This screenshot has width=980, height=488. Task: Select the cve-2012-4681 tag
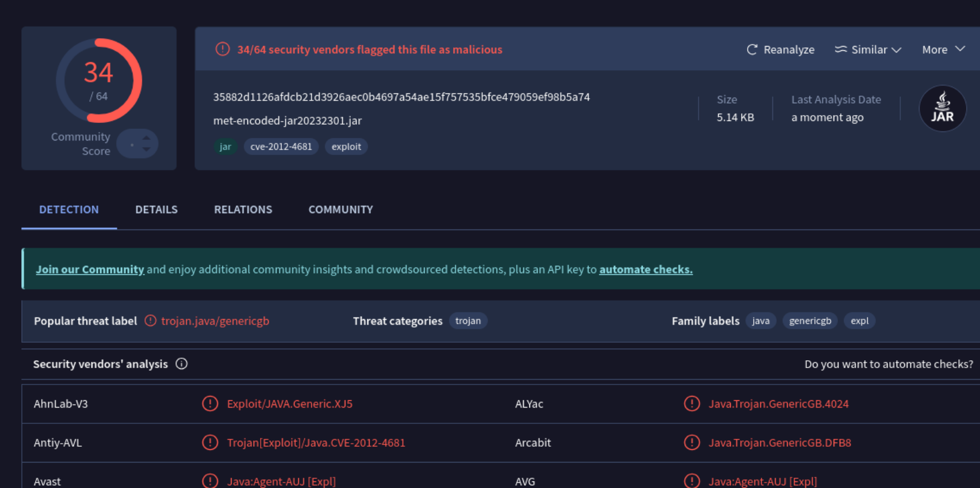pos(281,147)
